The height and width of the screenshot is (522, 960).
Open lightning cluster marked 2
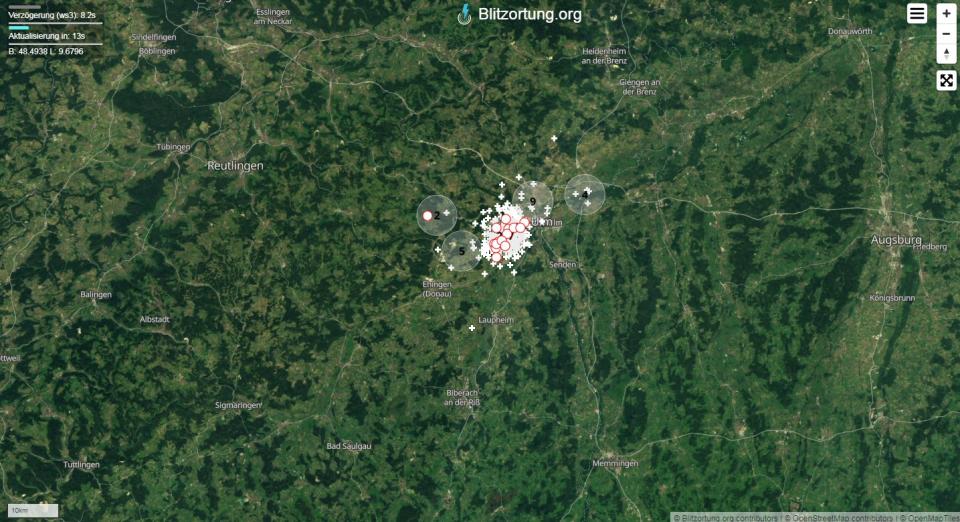click(x=437, y=215)
